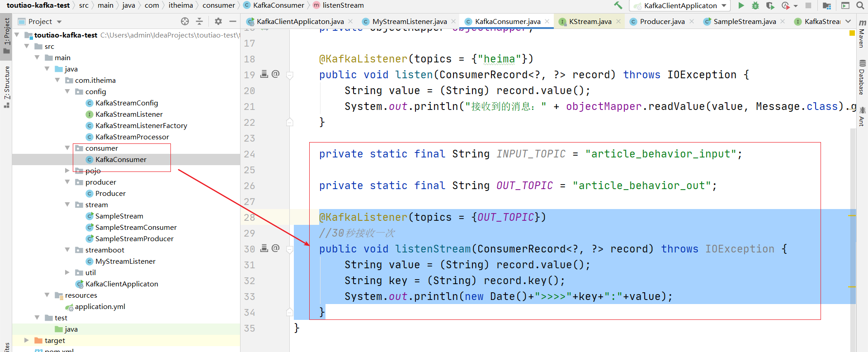Viewport: 868px width, 352px height.
Task: Open Search Everywhere magnifier icon
Action: 860,5
